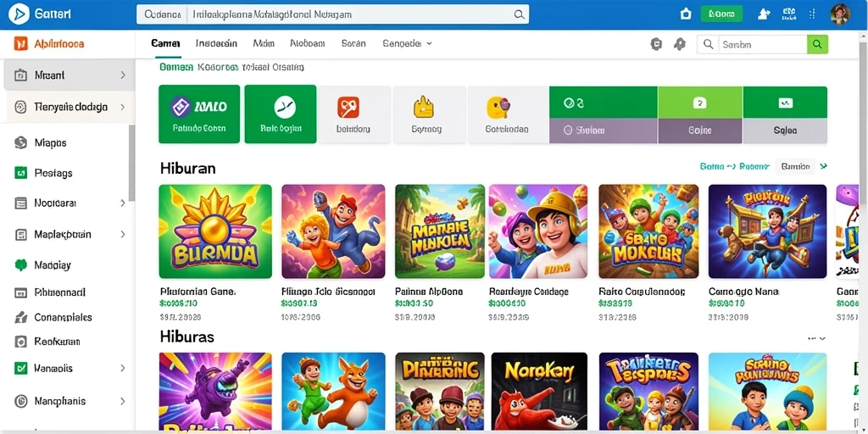This screenshot has height=434, width=868.
Task: Click the sidebar vertical scrollbar
Action: click(x=131, y=163)
